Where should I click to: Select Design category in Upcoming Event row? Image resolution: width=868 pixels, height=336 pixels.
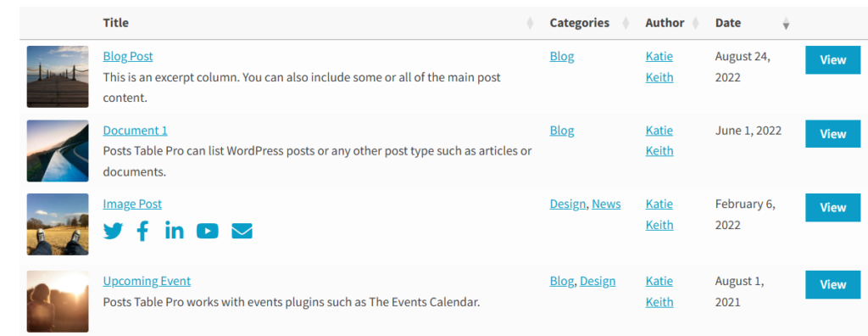598,281
